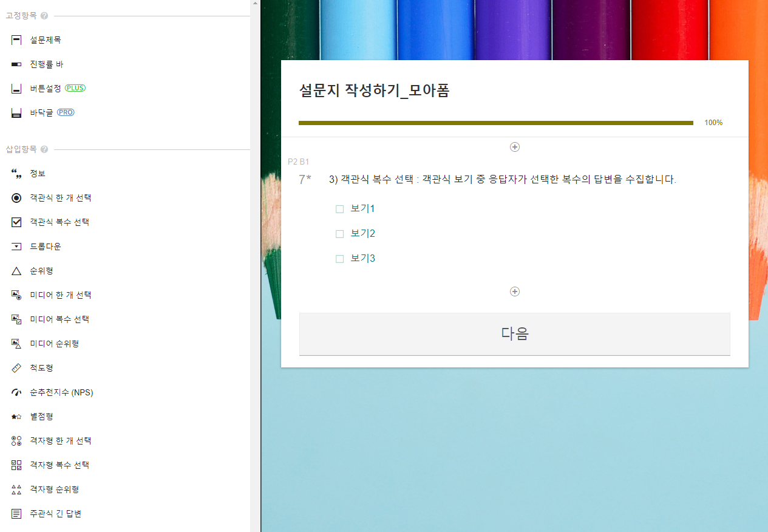Add 미디어 한 개 선택 icon
The height and width of the screenshot is (532, 768).
pos(16,295)
